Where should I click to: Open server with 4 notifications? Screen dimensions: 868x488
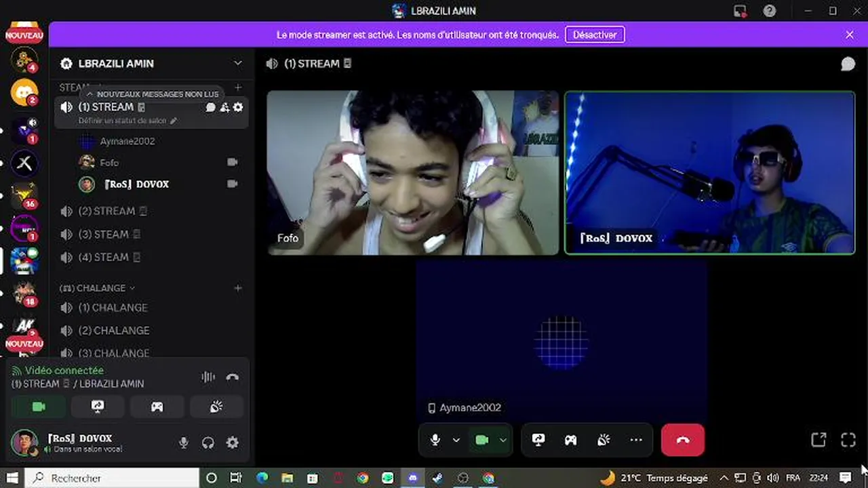[24, 60]
